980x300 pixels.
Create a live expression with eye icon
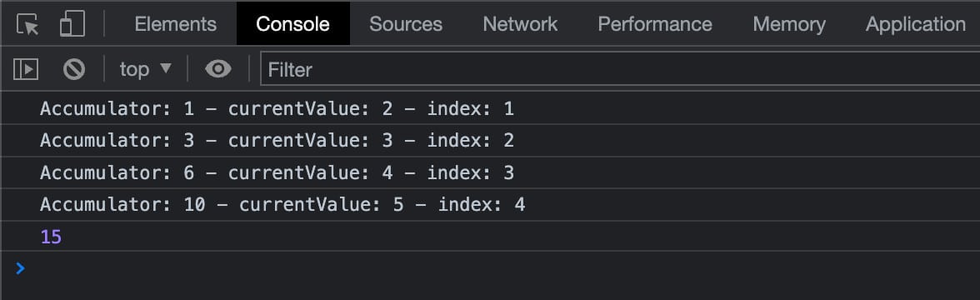click(218, 69)
